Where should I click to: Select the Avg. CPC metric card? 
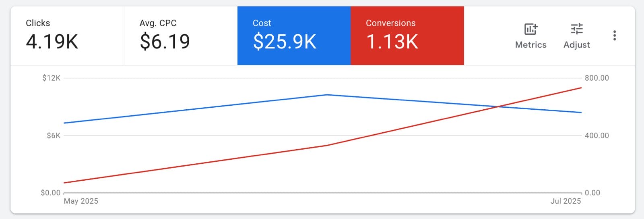coord(181,35)
